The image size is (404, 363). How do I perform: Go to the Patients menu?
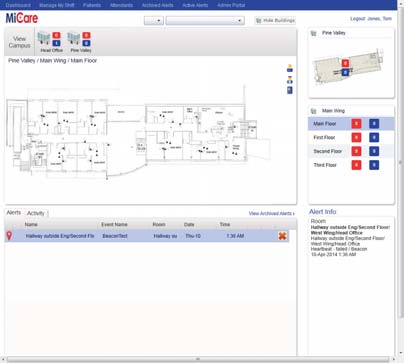92,5
